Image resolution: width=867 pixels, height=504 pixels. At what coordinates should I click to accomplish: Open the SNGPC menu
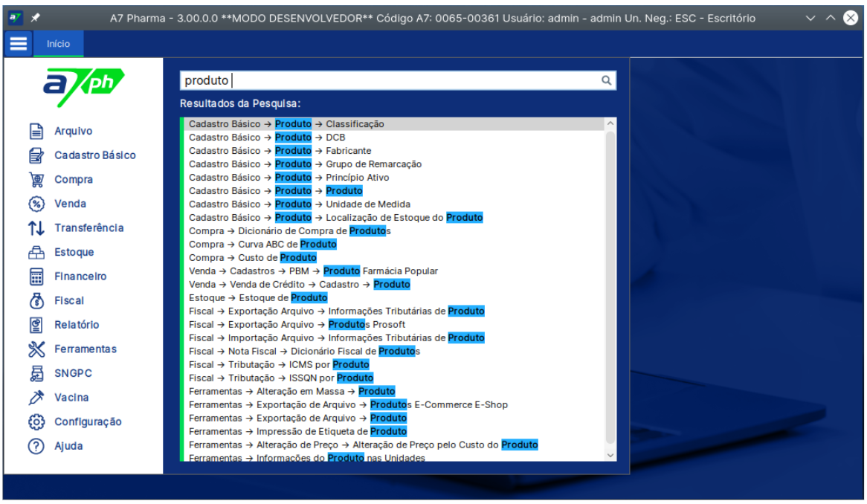click(x=73, y=374)
